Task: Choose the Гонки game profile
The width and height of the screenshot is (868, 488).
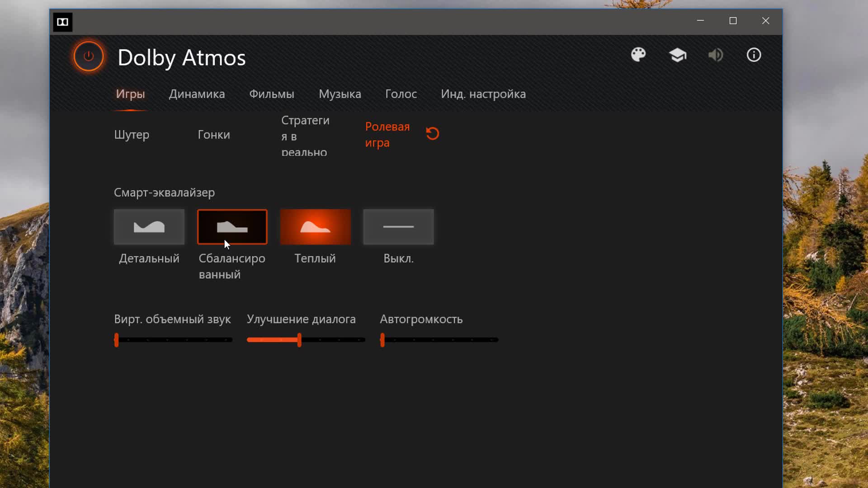Action: point(214,135)
